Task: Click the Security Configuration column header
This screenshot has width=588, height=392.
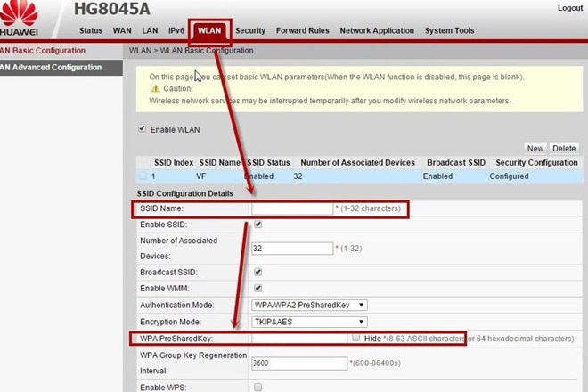Action: pyautogui.click(x=536, y=163)
